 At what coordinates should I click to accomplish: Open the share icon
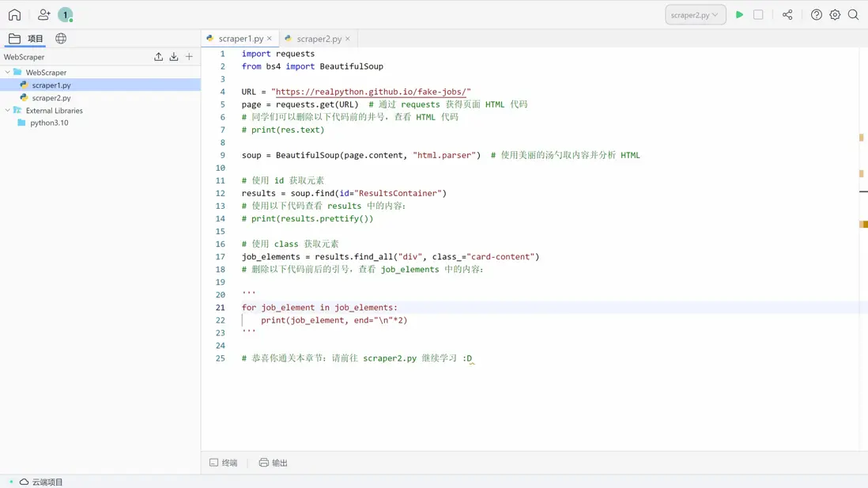click(x=787, y=14)
